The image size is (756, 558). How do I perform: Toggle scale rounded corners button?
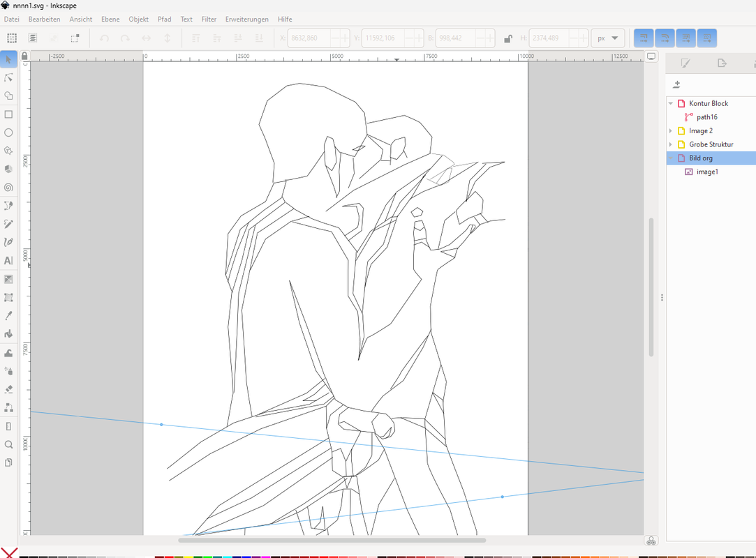coord(665,38)
